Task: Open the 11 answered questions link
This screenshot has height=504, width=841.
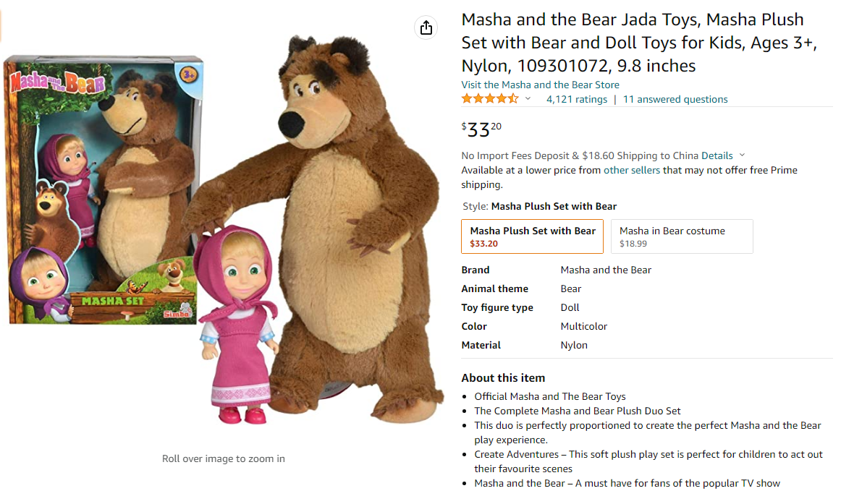Action: click(675, 100)
